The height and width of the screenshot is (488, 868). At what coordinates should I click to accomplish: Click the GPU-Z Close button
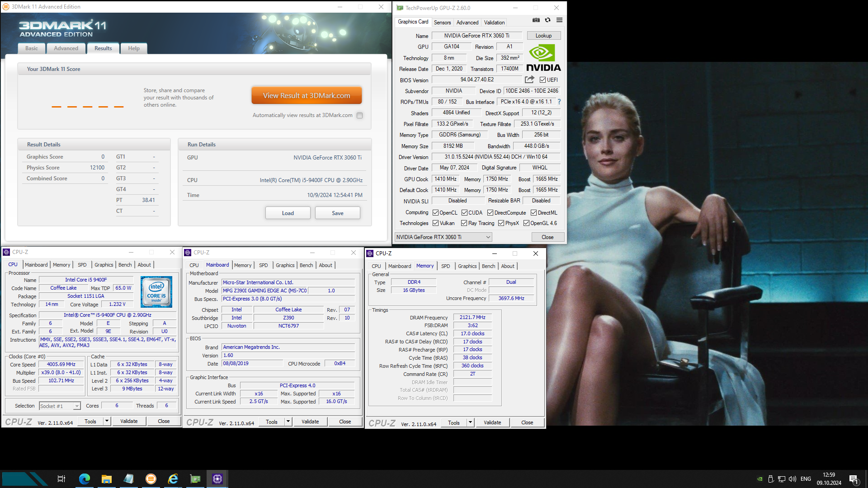[547, 237]
